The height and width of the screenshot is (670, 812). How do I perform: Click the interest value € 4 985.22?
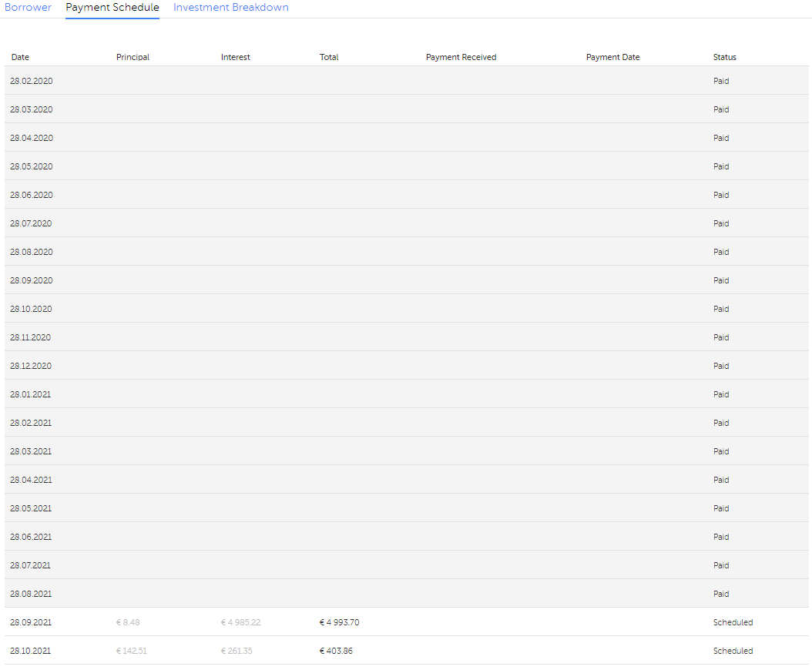[240, 622]
